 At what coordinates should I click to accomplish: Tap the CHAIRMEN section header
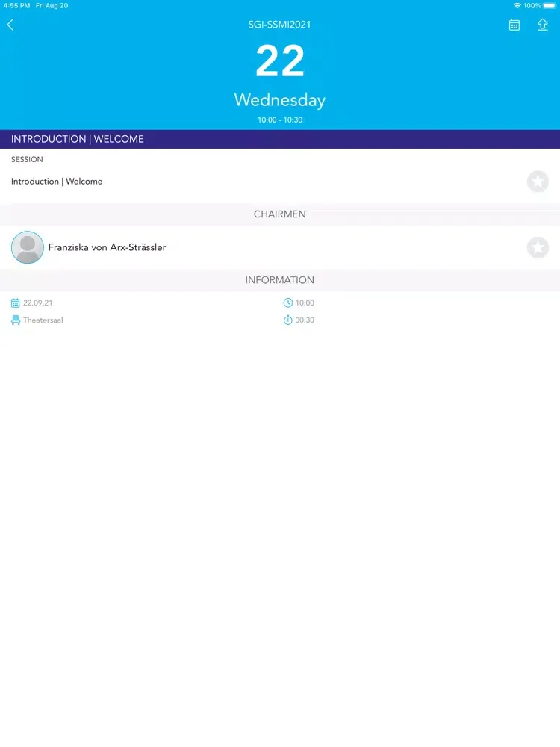(x=280, y=214)
